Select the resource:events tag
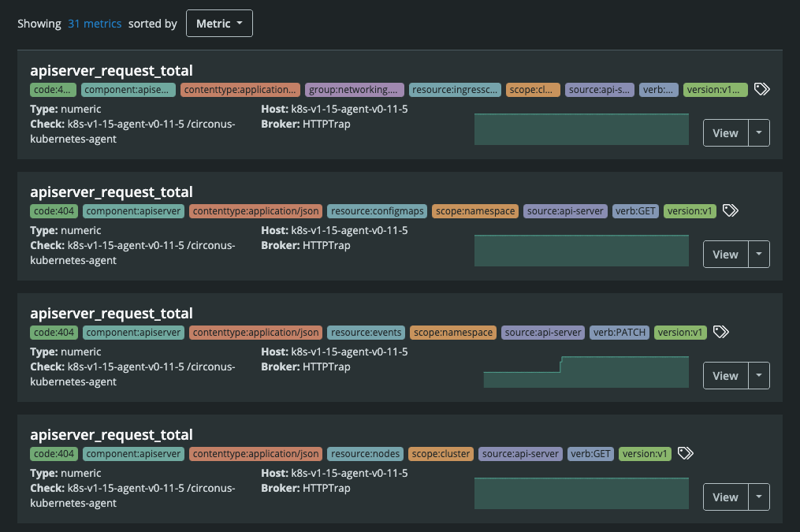The width and height of the screenshot is (800, 532). click(366, 332)
